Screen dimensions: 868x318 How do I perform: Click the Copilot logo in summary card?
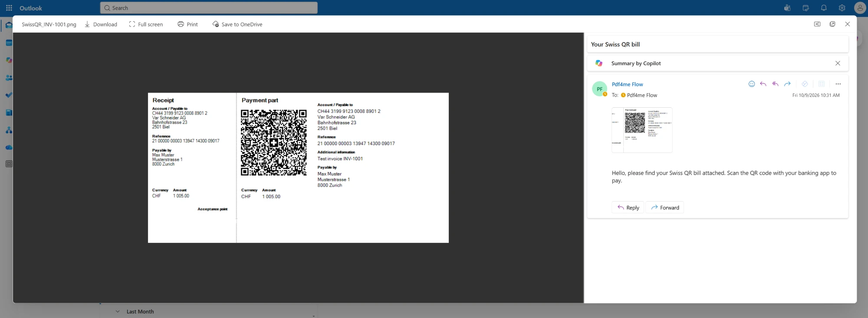coord(599,63)
